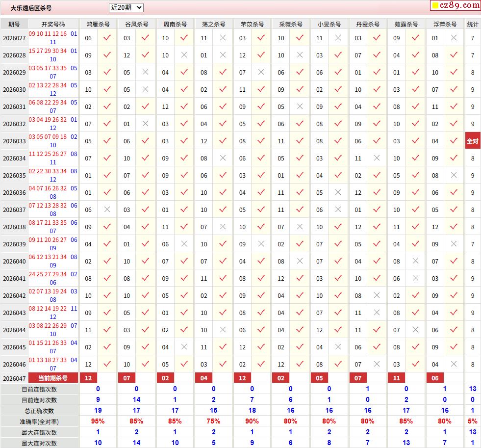Click the 统计 column header
This screenshot has width=481, height=448.
[x=473, y=24]
